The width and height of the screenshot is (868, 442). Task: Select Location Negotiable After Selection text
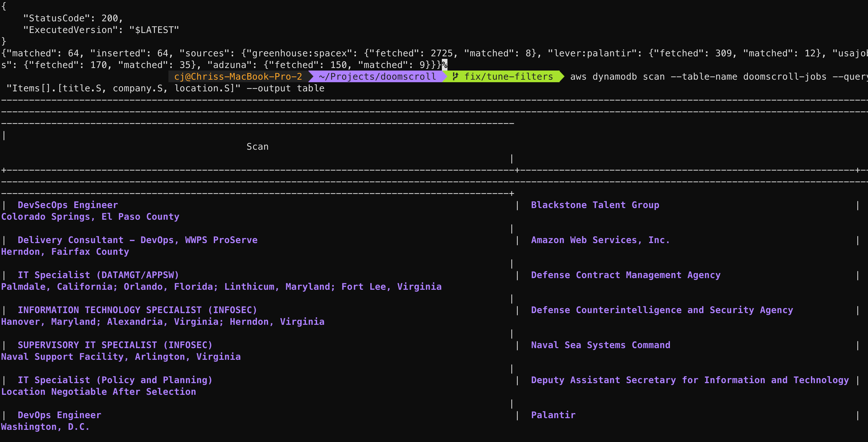coord(99,392)
